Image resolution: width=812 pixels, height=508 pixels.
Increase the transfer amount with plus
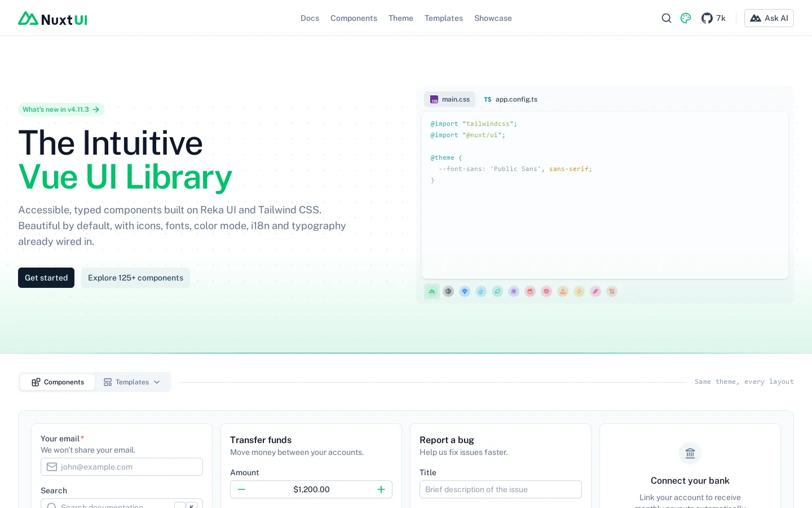(x=381, y=489)
